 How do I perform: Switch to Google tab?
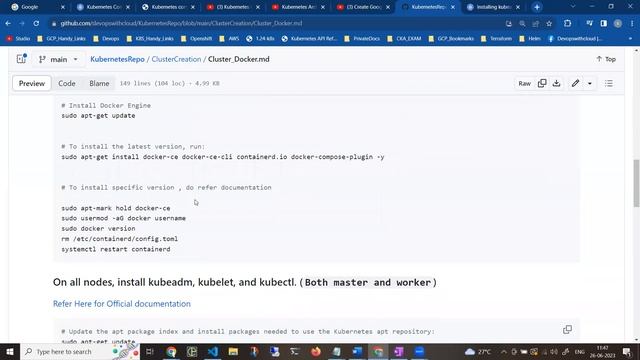tap(37, 7)
